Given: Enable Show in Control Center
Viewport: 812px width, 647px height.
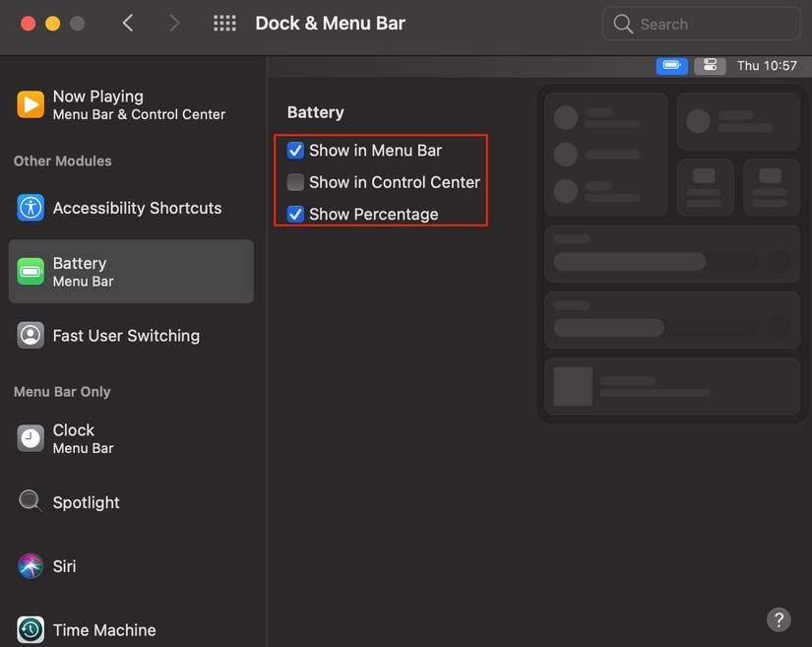Looking at the screenshot, I should point(295,182).
